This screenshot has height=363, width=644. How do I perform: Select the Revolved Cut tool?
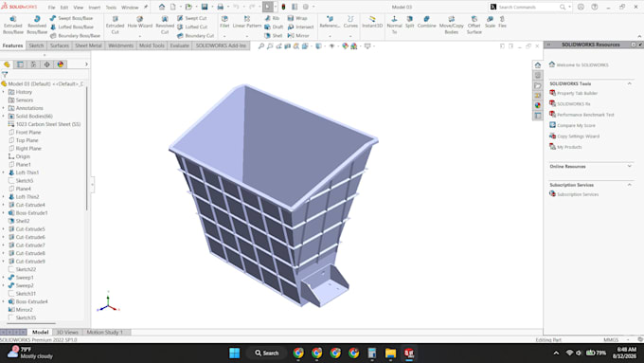[x=165, y=25]
